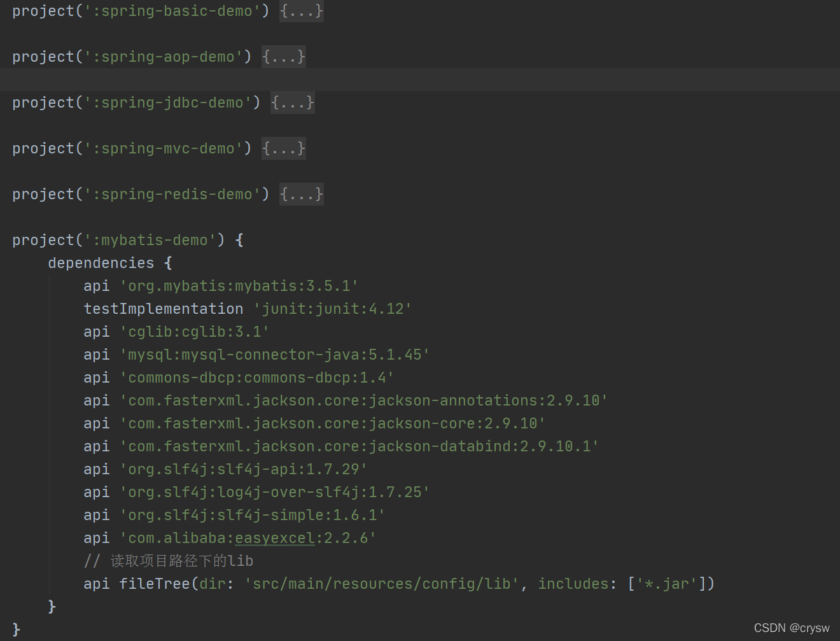
Task: Click the ':spring-aop-demo' project name string
Action: pyautogui.click(x=164, y=57)
